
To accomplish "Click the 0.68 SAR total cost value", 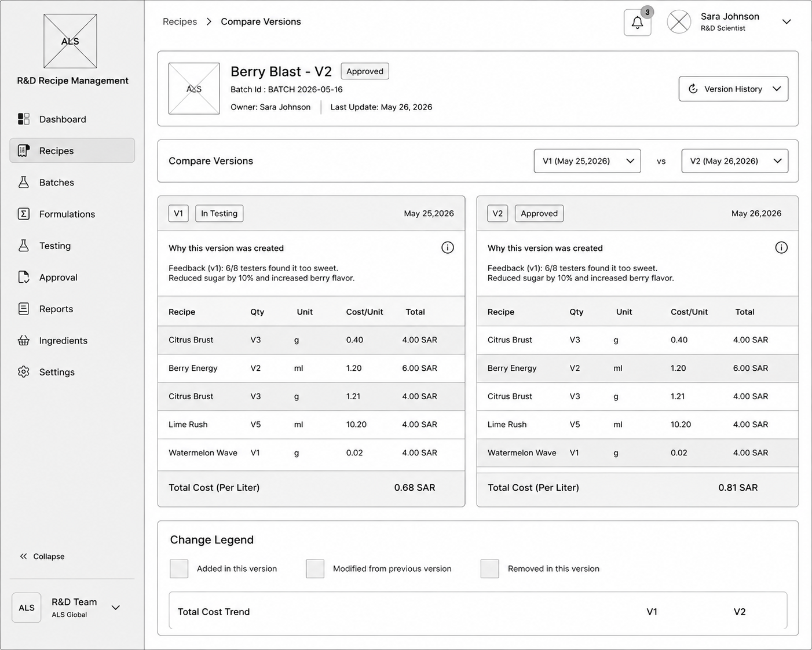I will point(415,488).
